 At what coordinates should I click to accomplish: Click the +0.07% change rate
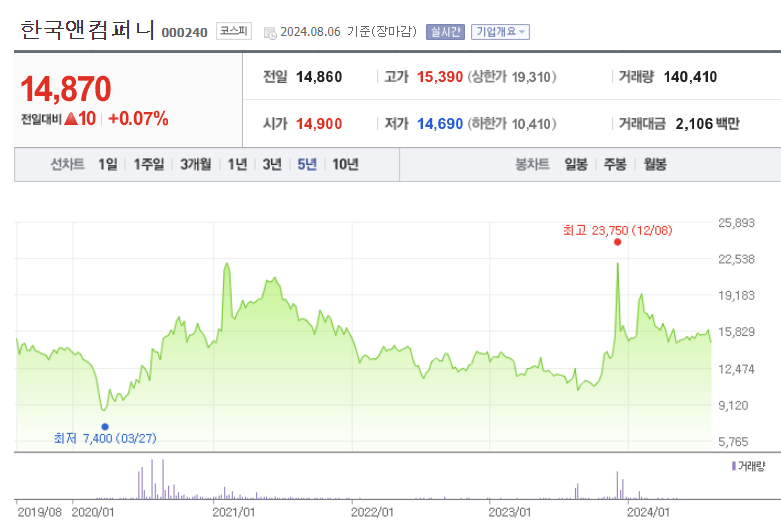138,119
